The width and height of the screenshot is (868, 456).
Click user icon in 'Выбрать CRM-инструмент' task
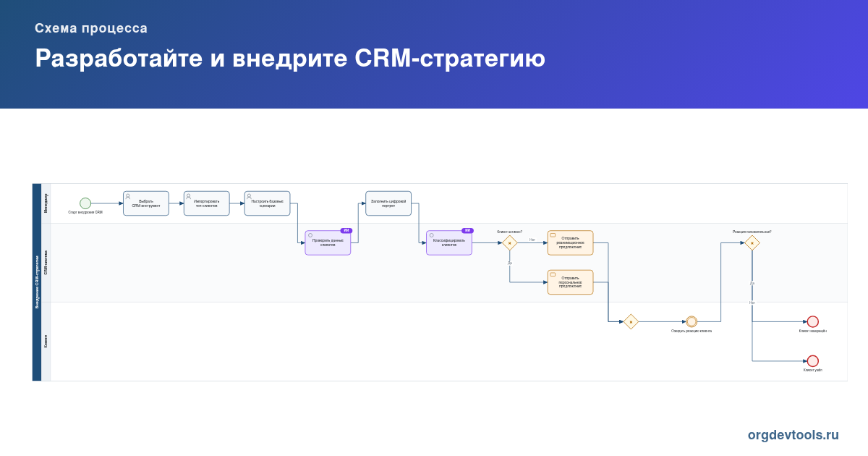point(128,195)
